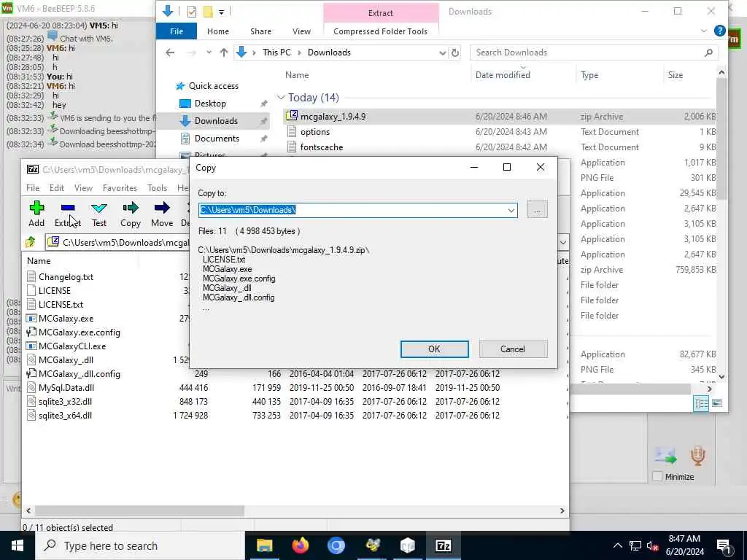Image resolution: width=747 pixels, height=560 pixels.
Task: Click the Test toolbar button in 7-Zip
Action: coord(99,214)
